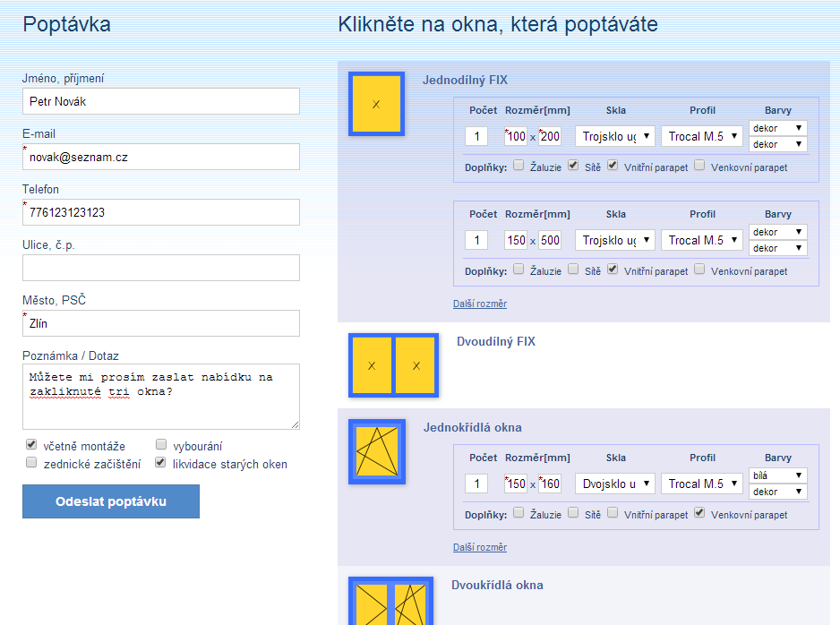Toggle the 'včetně montáže' checkbox
The height and width of the screenshot is (625, 840).
[31, 445]
